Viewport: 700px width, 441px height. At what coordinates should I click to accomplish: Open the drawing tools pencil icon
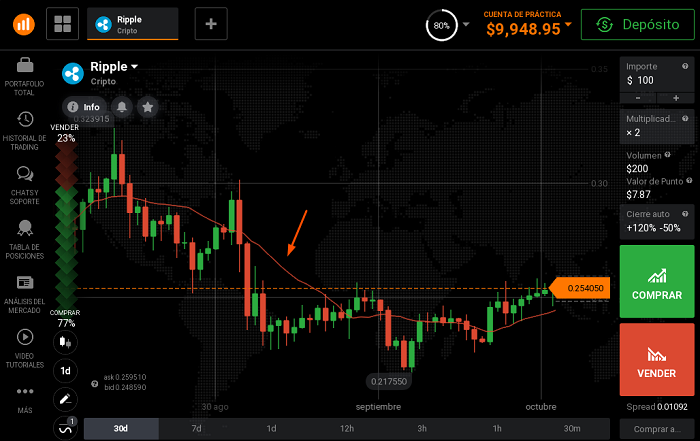pyautogui.click(x=65, y=399)
